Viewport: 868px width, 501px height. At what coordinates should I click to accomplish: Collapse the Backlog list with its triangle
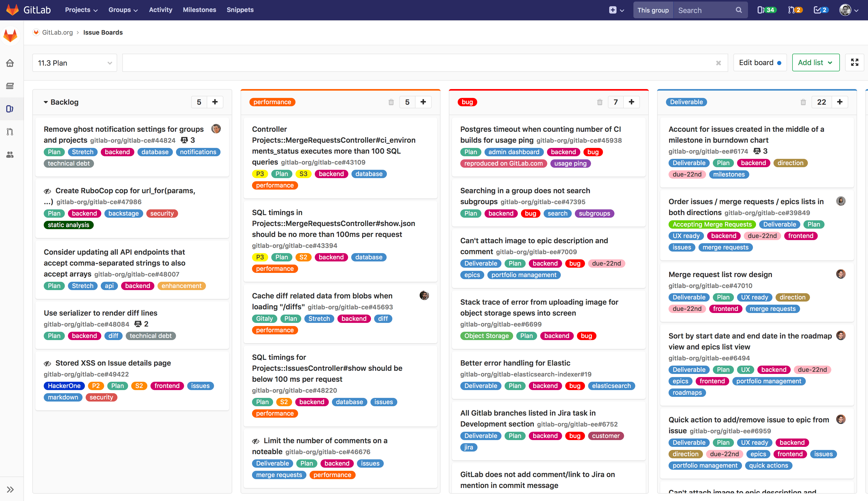click(x=46, y=102)
